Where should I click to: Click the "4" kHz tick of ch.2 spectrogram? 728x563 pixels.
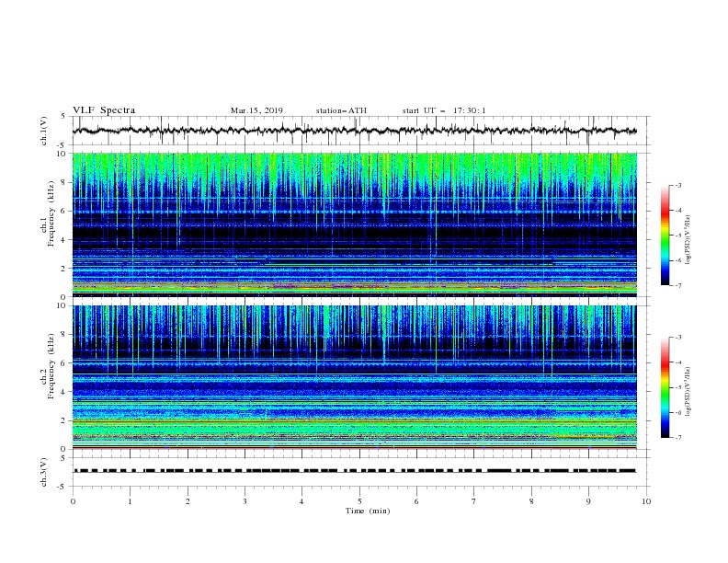pos(64,392)
